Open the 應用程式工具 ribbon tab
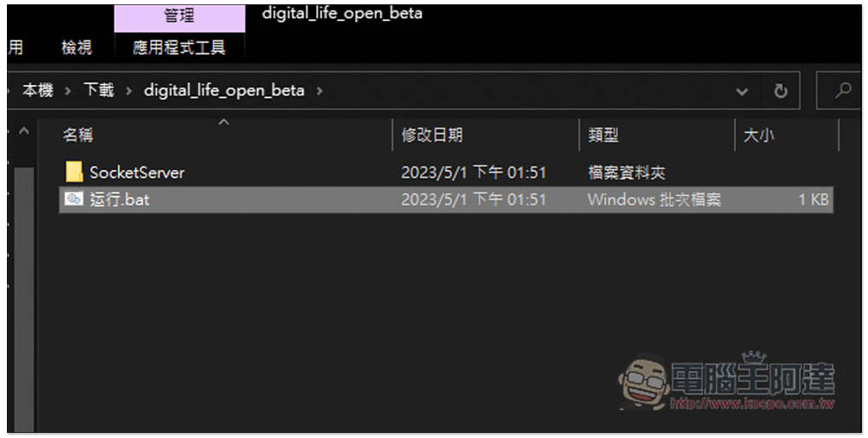 [179, 48]
